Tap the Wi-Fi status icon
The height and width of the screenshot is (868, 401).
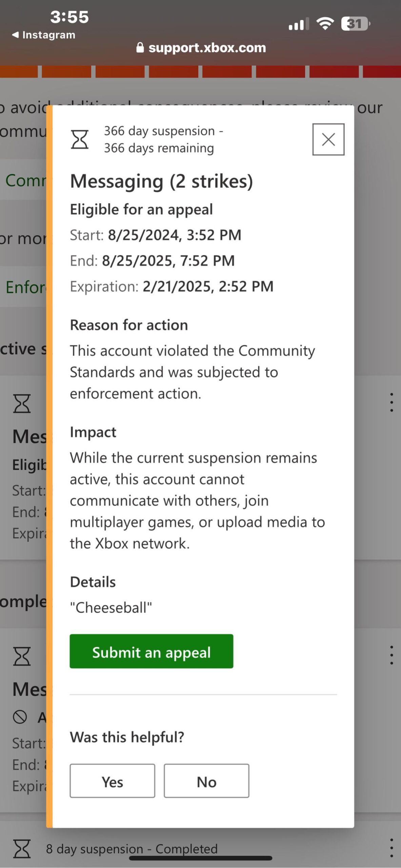click(x=325, y=24)
